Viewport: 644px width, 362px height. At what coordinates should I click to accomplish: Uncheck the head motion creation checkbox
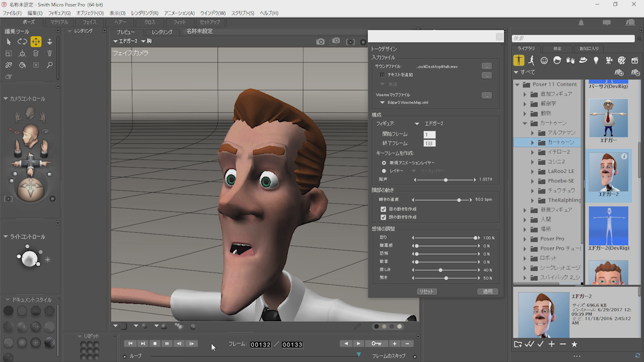point(383,217)
